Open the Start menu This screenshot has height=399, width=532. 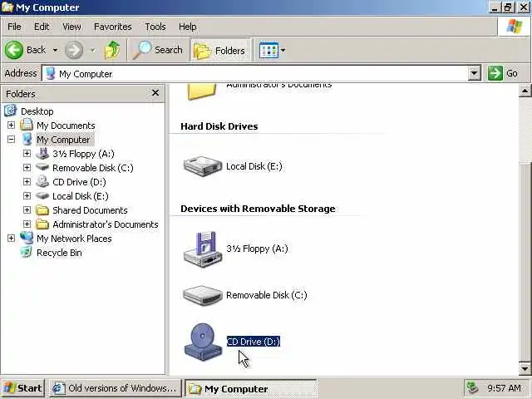[22, 388]
